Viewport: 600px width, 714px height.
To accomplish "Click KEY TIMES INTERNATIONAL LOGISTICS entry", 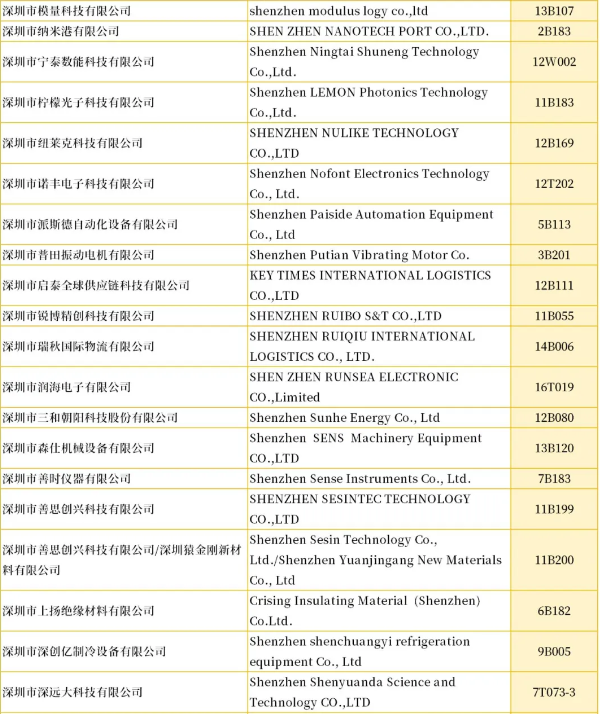I will tap(370, 286).
